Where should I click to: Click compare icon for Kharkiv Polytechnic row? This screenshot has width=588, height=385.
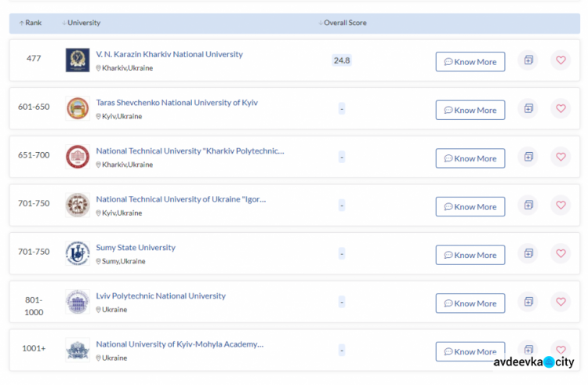pos(528,158)
